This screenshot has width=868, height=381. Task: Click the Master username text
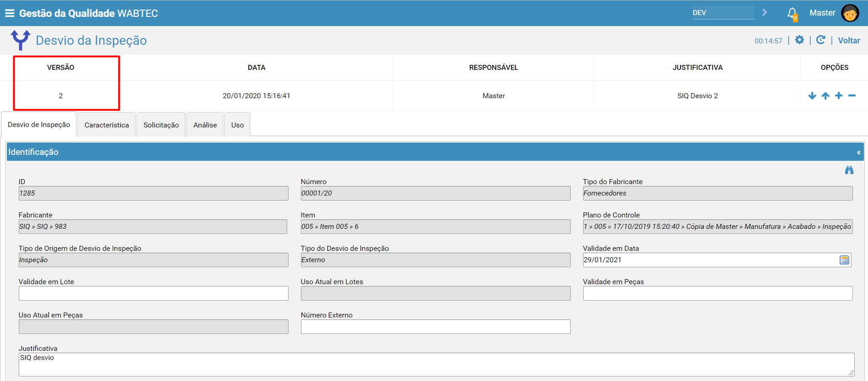(x=822, y=13)
